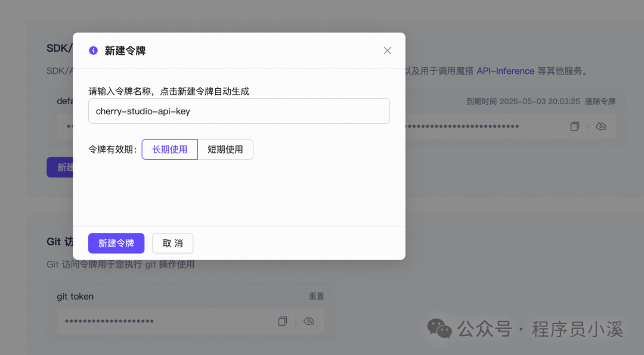This screenshot has height=355, width=644.
Task: Click the purple info icon beside 新建令牌 title
Action: click(x=93, y=51)
